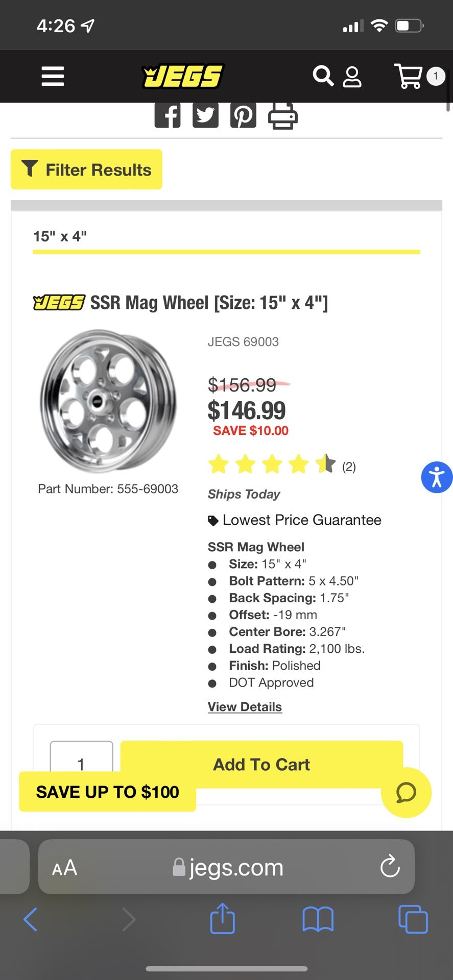This screenshot has width=453, height=980.
Task: Reload the page in Safari
Action: 390,866
